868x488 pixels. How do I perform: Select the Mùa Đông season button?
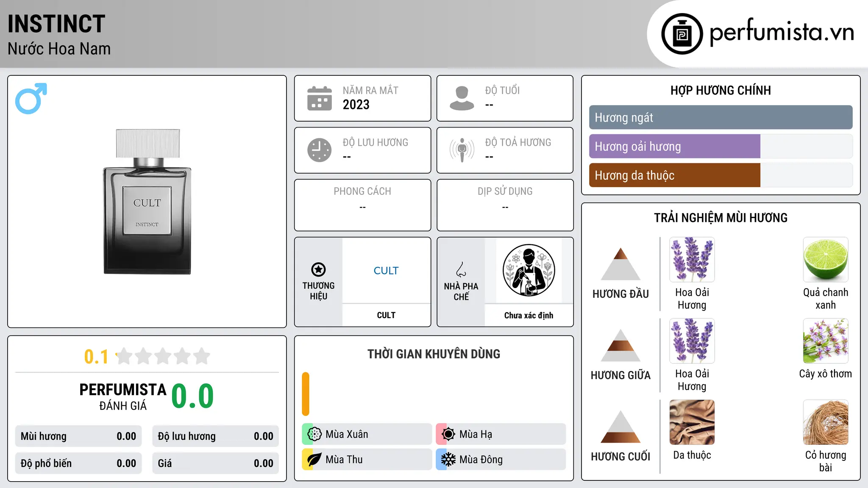pyautogui.click(x=501, y=460)
